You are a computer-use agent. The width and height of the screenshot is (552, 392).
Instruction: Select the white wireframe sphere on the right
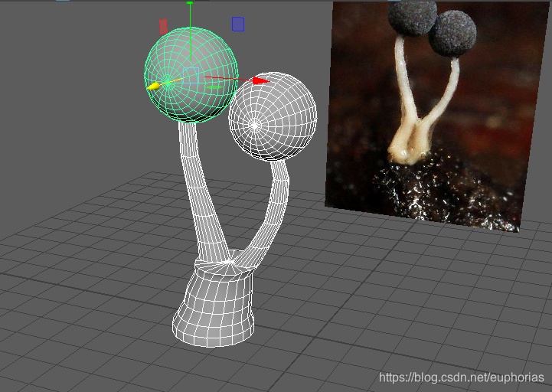pyautogui.click(x=273, y=116)
